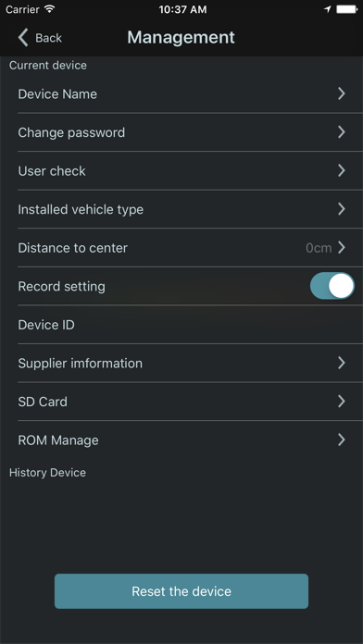Tap chevron beside 0cm distance value
Viewport: 363px width, 644px height.
coord(341,248)
